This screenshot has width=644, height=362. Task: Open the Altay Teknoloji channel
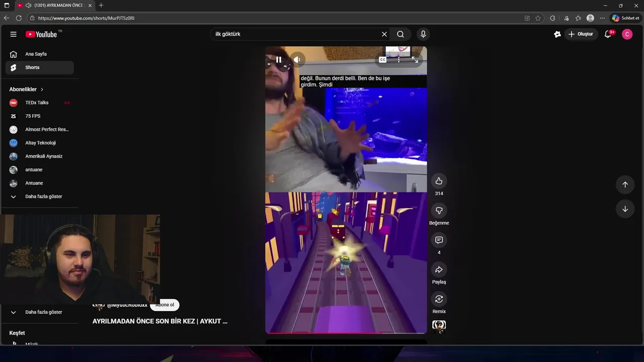[x=40, y=143]
